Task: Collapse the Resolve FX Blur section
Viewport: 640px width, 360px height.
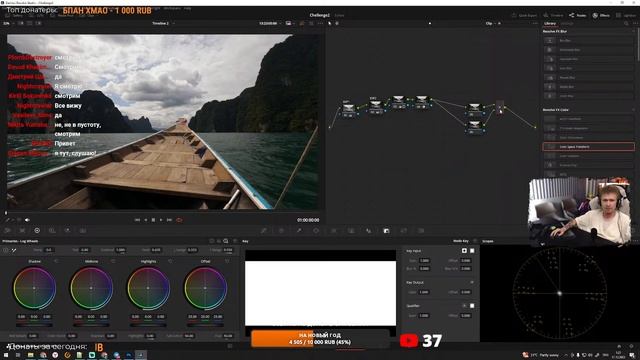Action: (x=633, y=31)
